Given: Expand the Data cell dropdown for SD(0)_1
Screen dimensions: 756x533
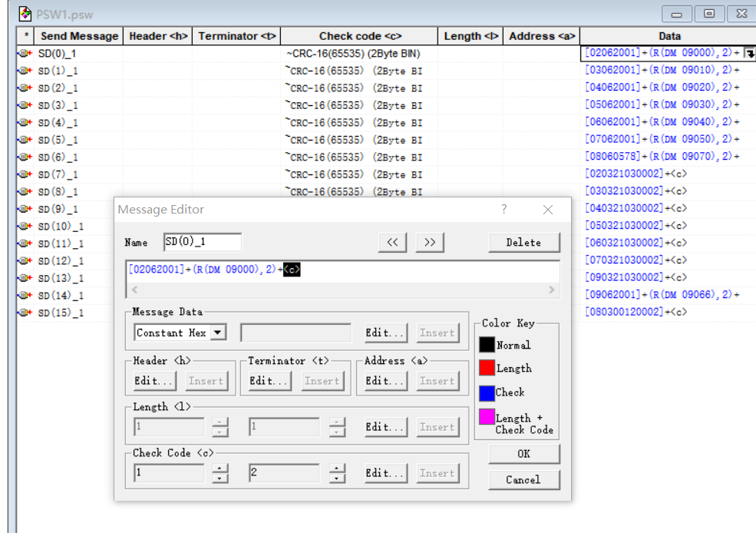Looking at the screenshot, I should (x=749, y=54).
